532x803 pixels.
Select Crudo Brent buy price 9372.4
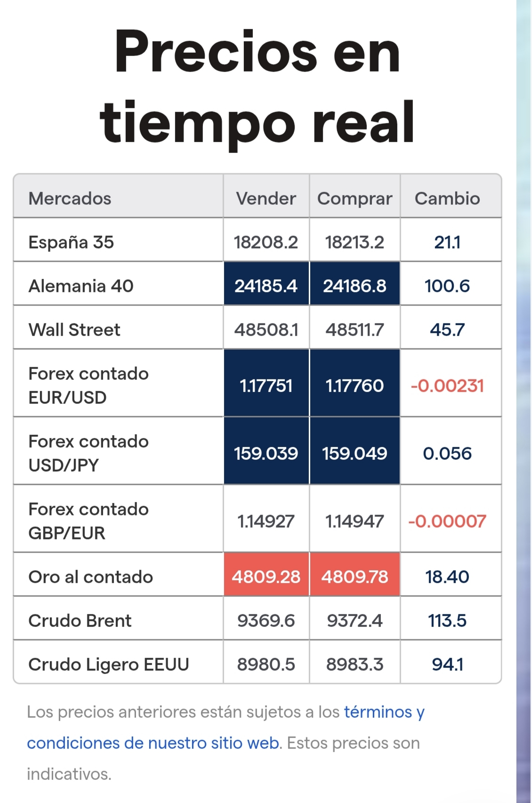[355, 620]
